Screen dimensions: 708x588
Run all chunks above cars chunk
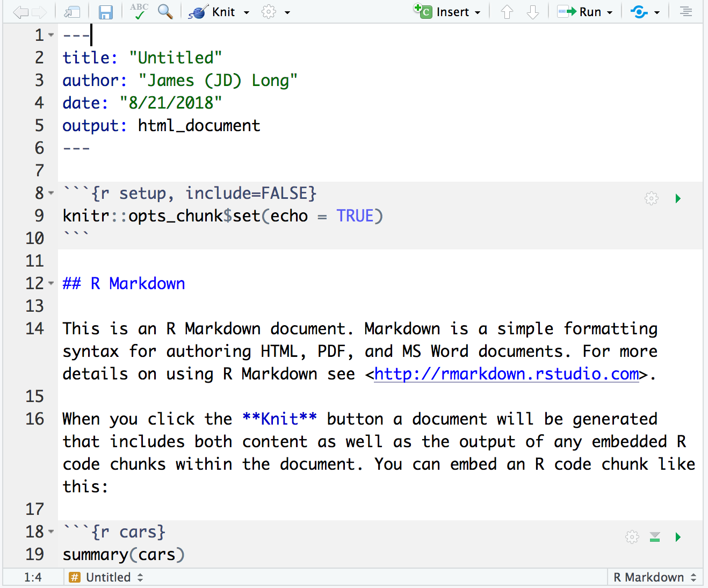tap(655, 537)
